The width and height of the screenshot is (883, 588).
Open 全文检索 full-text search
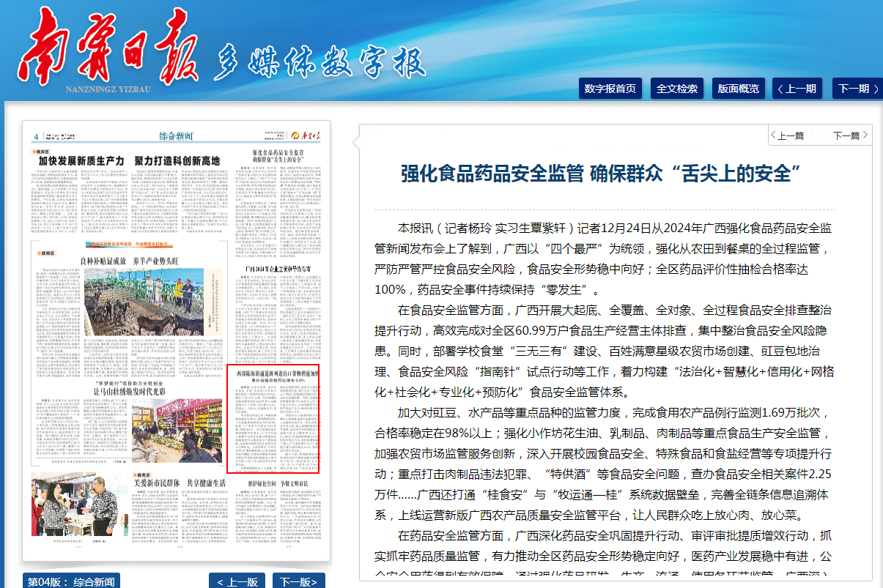(677, 89)
